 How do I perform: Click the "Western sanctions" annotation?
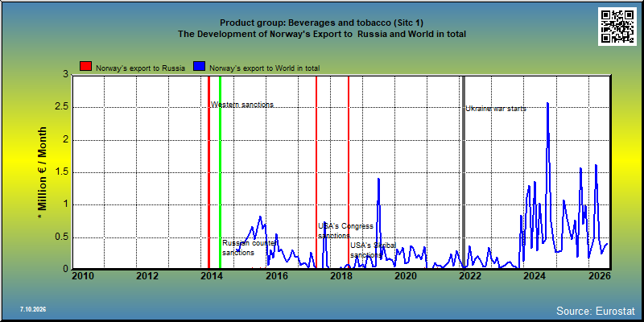pos(242,105)
